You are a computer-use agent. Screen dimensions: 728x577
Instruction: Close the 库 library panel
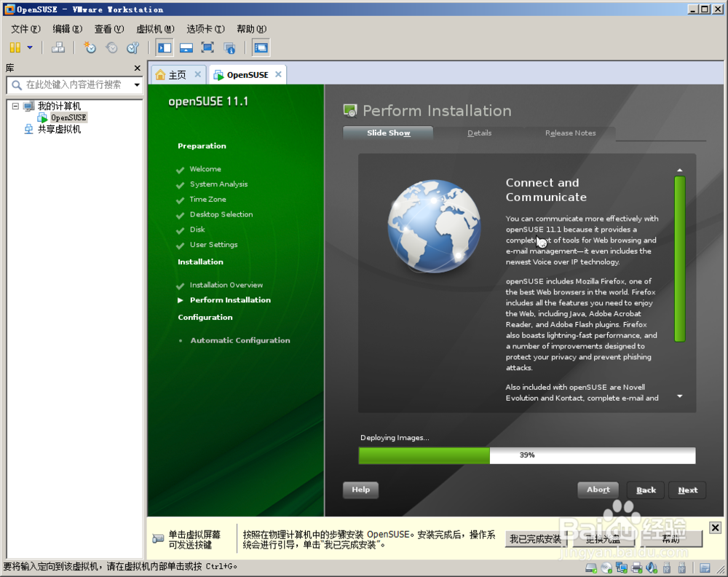tap(137, 68)
